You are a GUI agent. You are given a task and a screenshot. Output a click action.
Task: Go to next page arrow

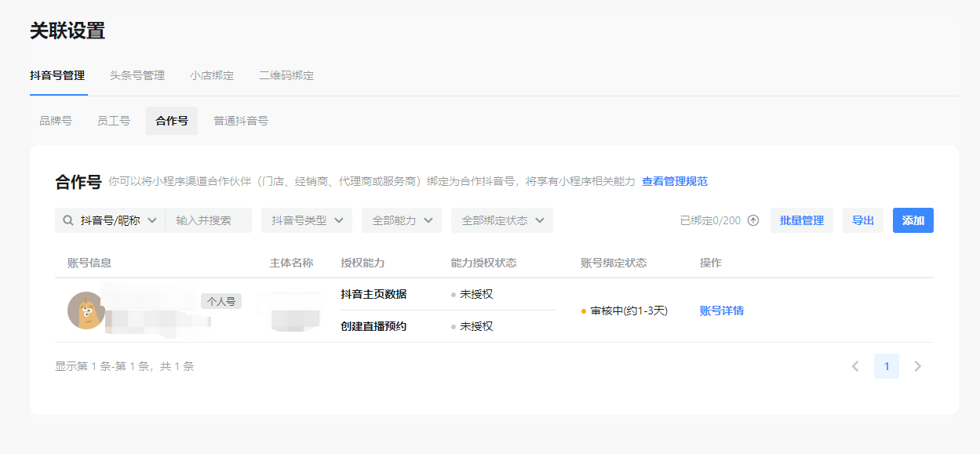point(917,366)
